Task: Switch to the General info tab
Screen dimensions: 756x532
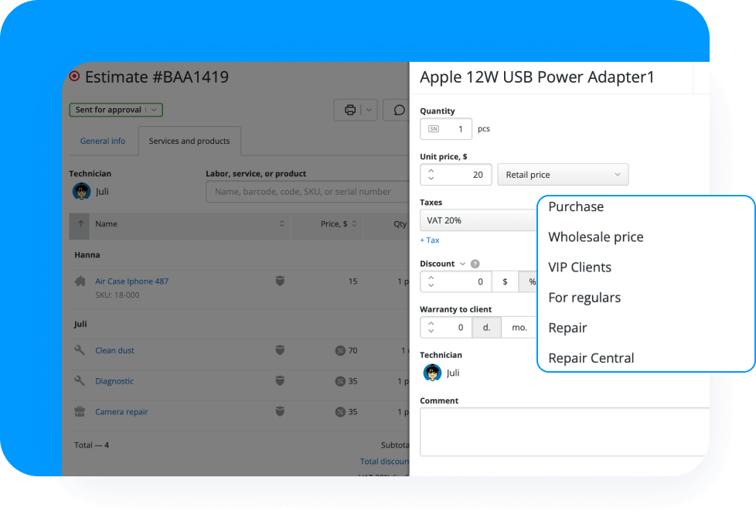Action: pyautogui.click(x=103, y=141)
